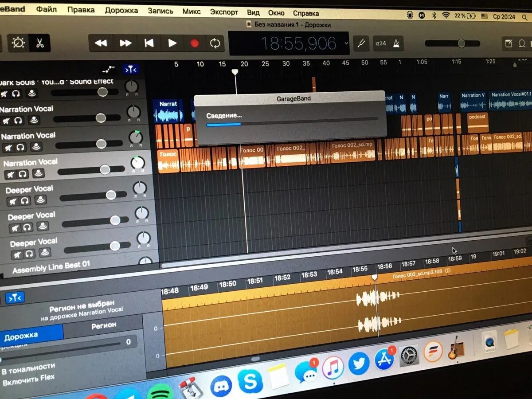This screenshot has height=399, width=532.
Task: Open the Файл menu
Action: pyautogui.click(x=47, y=10)
